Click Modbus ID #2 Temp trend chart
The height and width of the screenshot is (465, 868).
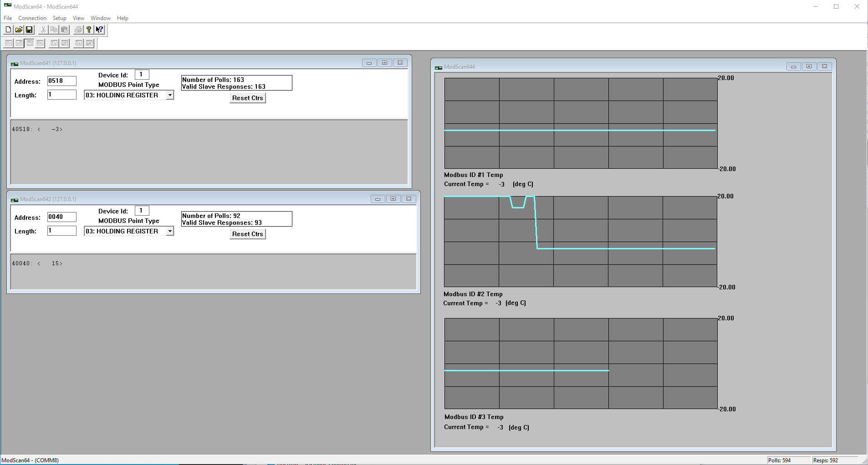581,242
